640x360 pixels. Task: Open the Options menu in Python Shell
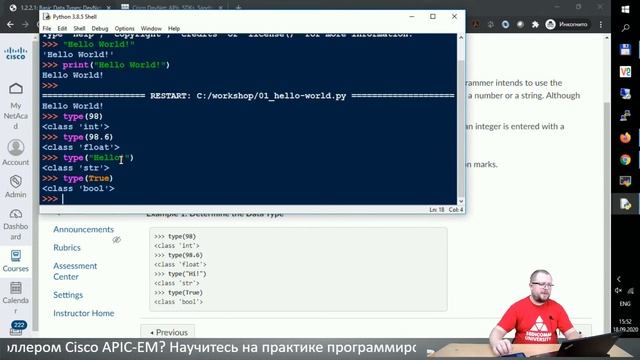point(124,29)
